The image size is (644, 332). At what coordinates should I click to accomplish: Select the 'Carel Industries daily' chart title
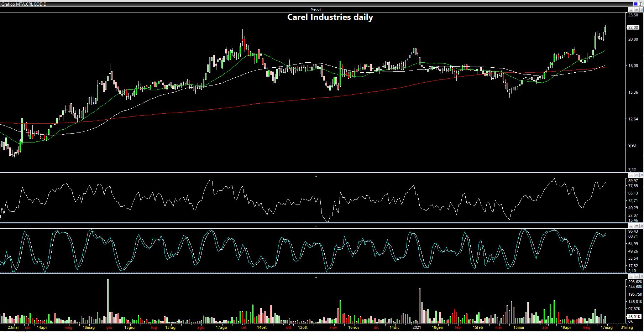[330, 17]
